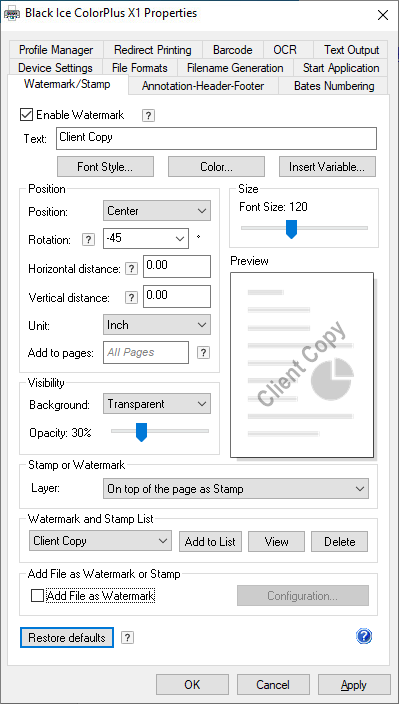Click help icon for Horizontal distance
Viewport: 399px width, 704px height.
pos(131,269)
